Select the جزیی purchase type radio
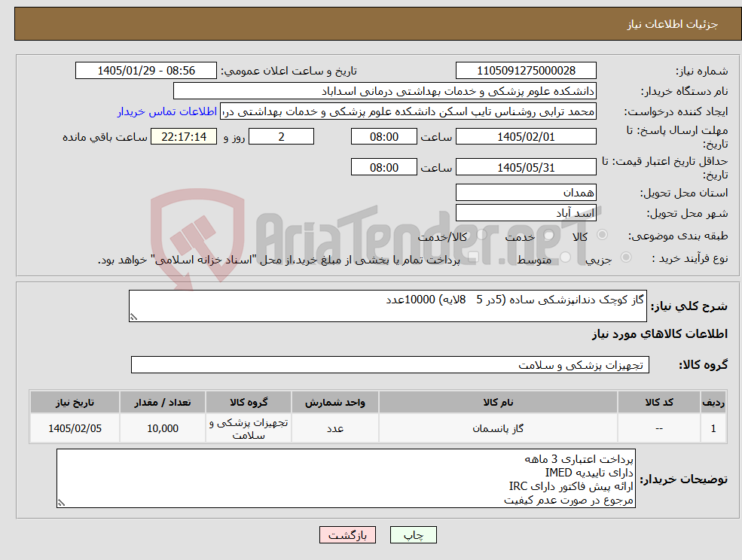 (625, 257)
